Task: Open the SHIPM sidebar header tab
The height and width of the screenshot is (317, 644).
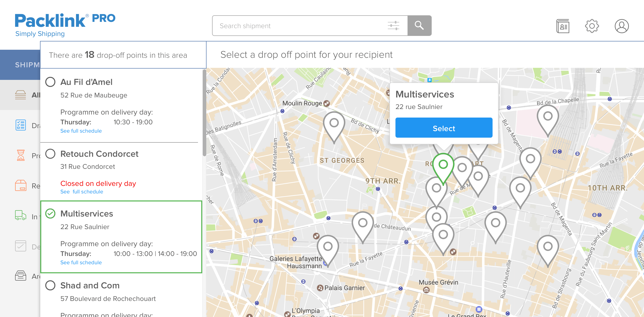Action: 20,65
